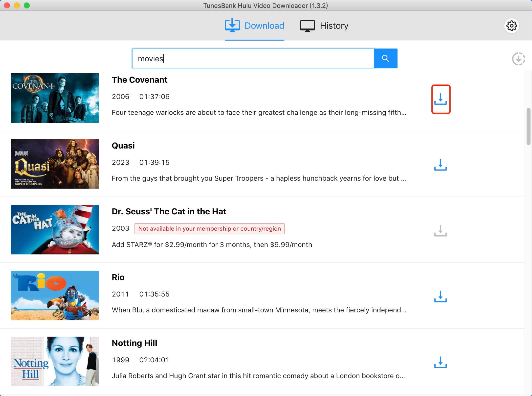The height and width of the screenshot is (396, 532).
Task: Download the Notting Hill movie
Action: point(441,362)
